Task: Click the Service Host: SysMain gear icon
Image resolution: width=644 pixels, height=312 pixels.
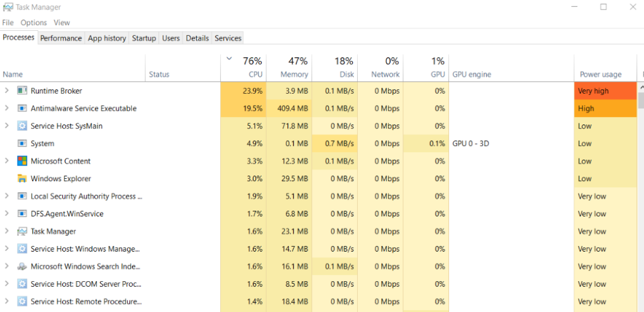Action: pyautogui.click(x=22, y=126)
